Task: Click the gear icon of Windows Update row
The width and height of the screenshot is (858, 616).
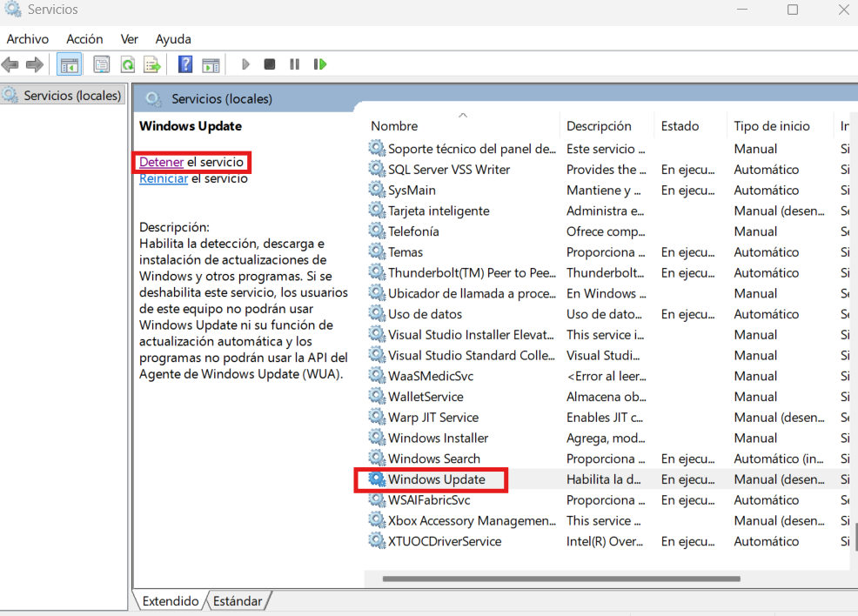Action: (x=377, y=479)
